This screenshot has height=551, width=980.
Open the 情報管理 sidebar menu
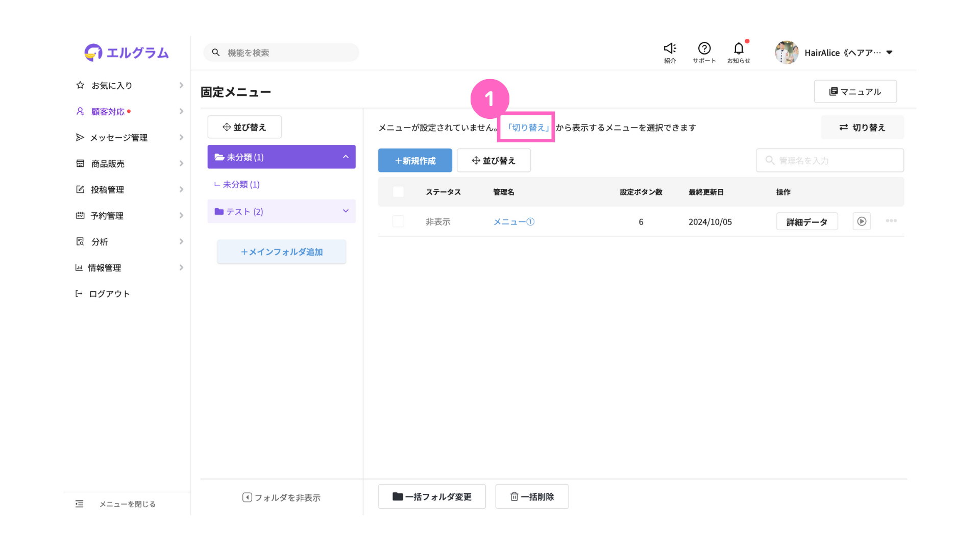[x=130, y=267]
